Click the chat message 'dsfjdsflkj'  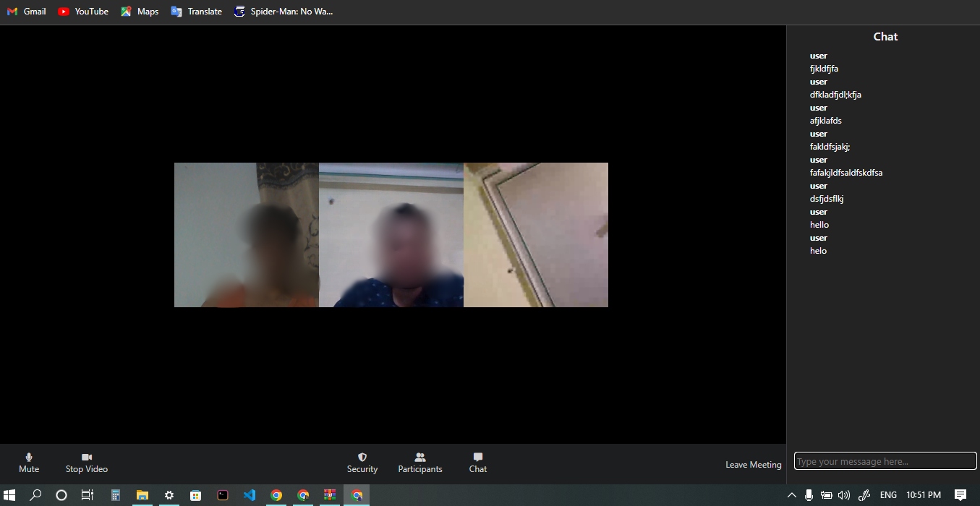tap(827, 199)
